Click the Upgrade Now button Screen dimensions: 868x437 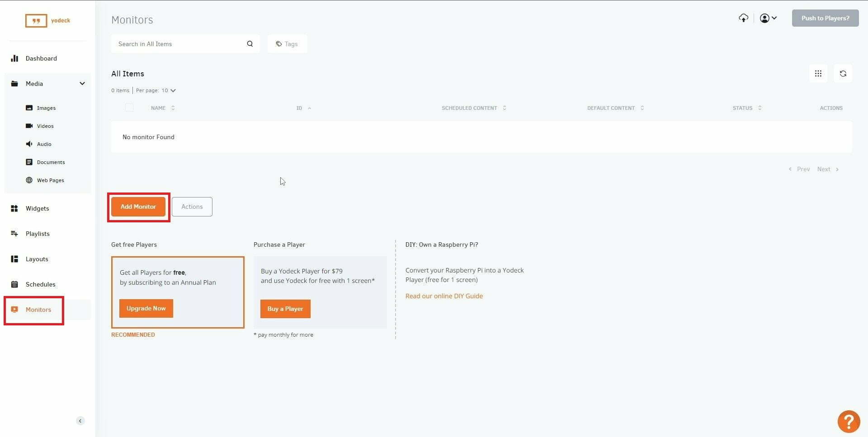(x=146, y=308)
